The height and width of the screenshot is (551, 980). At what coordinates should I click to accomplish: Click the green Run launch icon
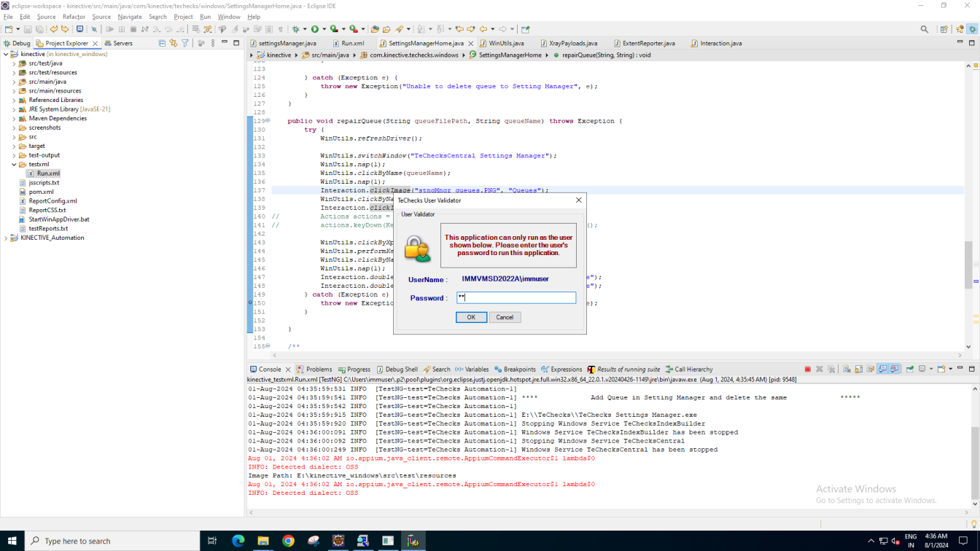(315, 29)
